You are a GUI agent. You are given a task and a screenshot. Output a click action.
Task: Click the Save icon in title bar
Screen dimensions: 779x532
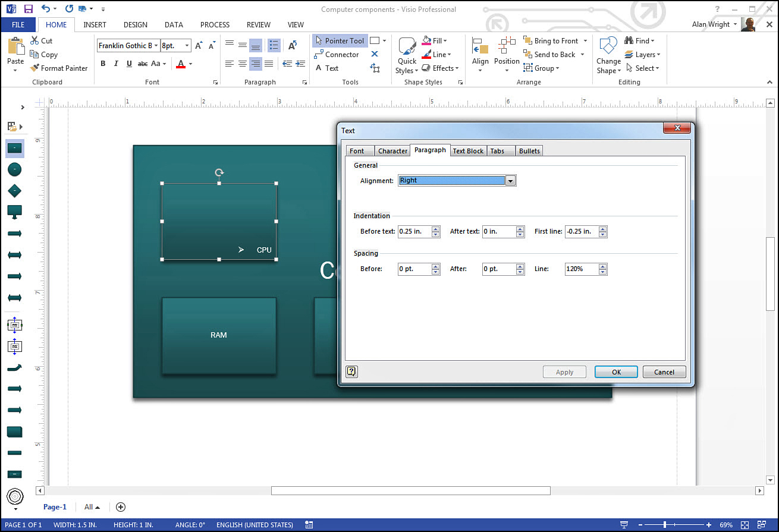(28, 9)
